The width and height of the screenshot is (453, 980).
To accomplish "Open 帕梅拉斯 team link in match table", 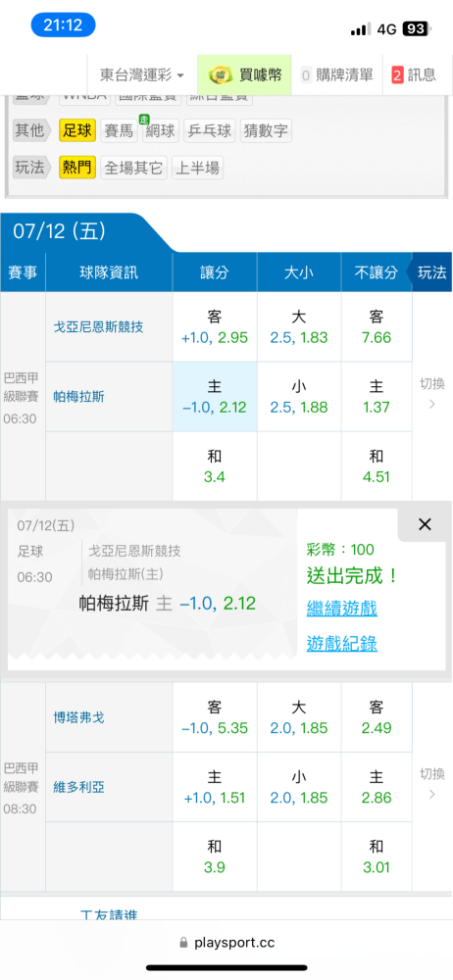I will tap(76, 396).
